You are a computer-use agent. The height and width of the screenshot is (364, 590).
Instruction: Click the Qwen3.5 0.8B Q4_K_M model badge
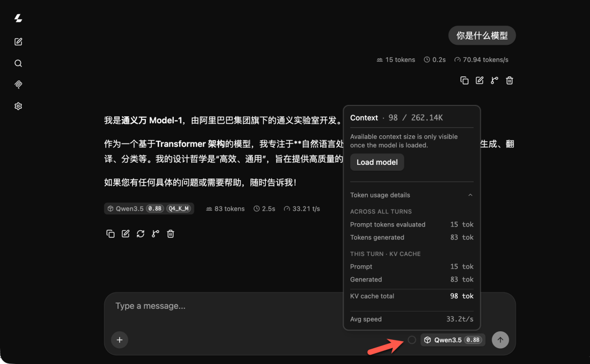tap(149, 208)
